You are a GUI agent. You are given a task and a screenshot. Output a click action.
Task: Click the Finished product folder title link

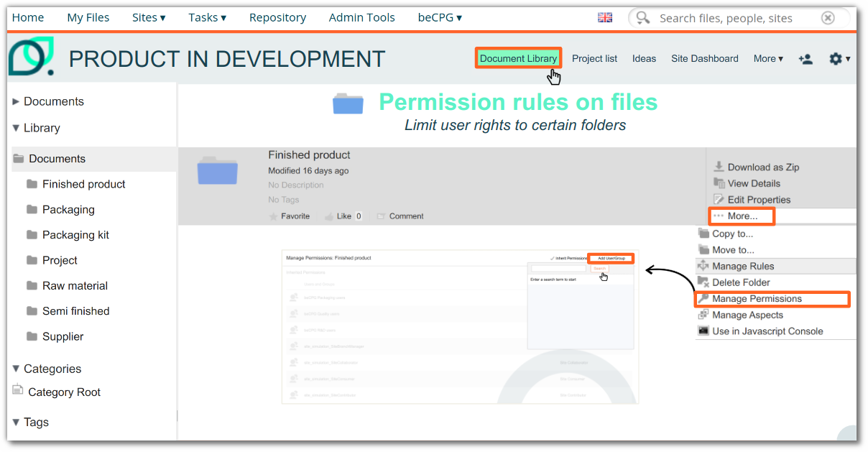click(309, 154)
